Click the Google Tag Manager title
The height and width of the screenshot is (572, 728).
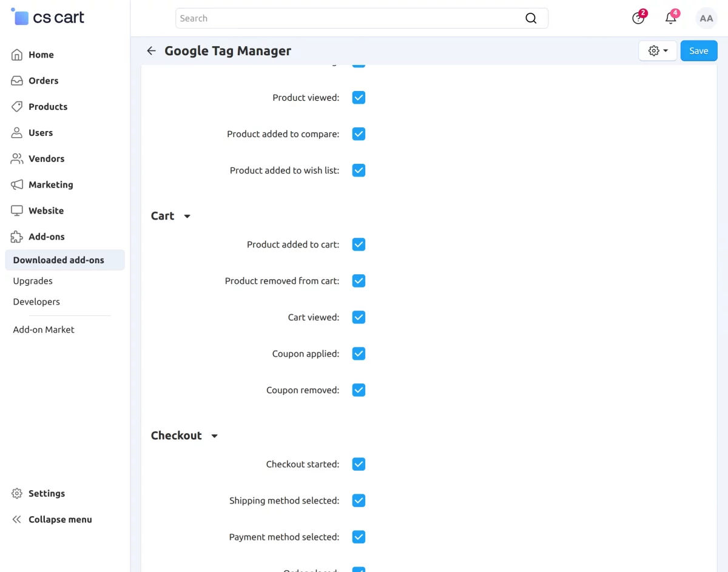tap(228, 51)
